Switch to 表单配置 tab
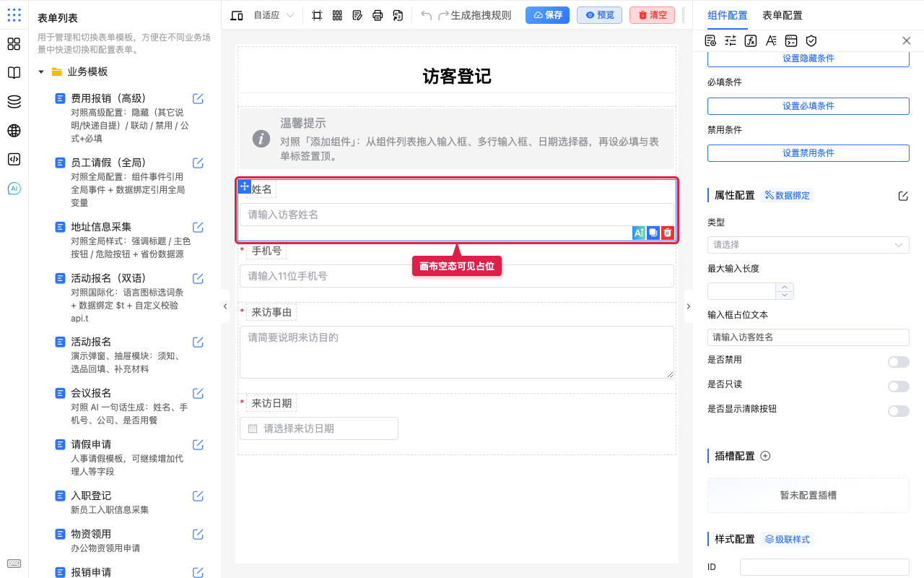This screenshot has width=924, height=578. (783, 15)
